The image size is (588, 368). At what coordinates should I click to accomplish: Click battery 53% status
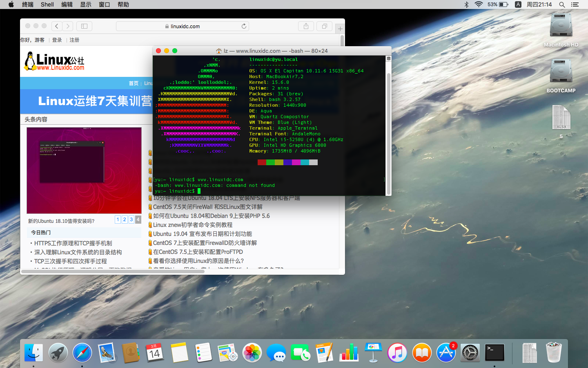coord(498,4)
